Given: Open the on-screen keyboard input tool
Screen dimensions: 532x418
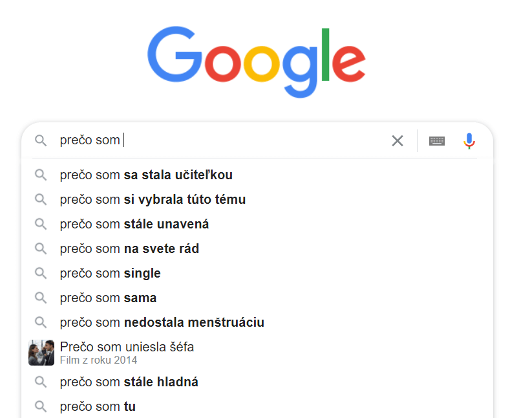Looking at the screenshot, I should [x=437, y=140].
